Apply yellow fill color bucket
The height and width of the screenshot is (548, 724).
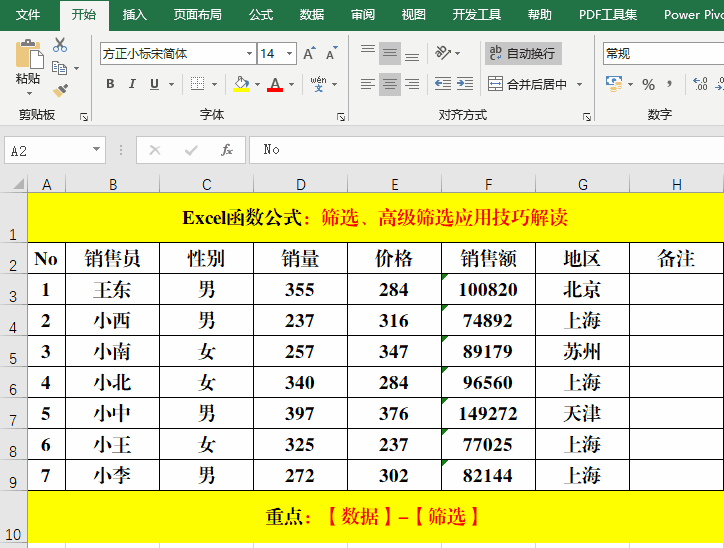tap(241, 84)
